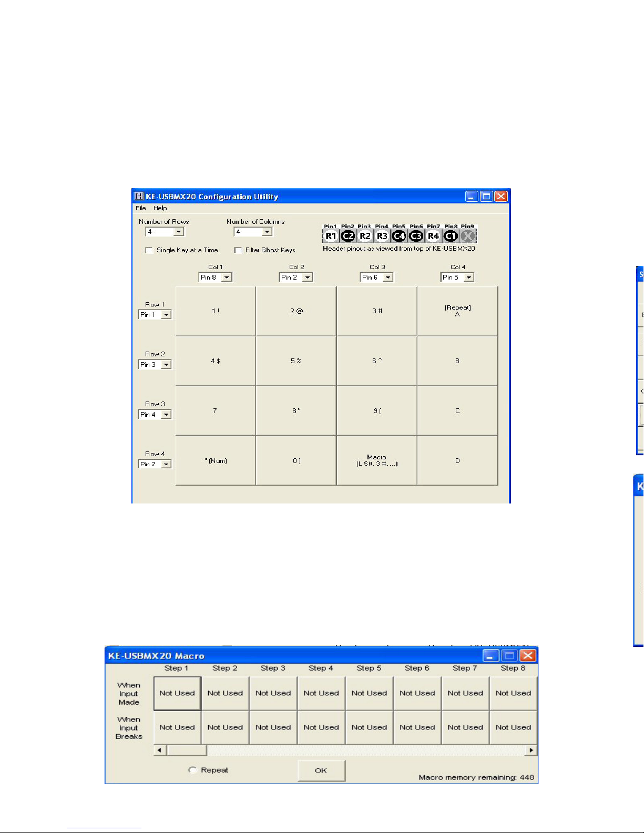Select the '[Repeat] A' key cell
The image size is (644, 833).
(457, 311)
